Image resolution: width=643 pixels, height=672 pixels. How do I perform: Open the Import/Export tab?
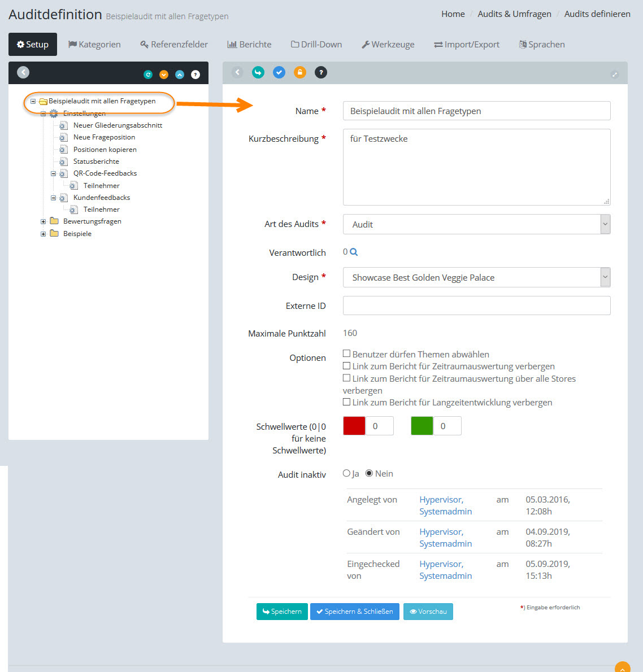point(467,45)
